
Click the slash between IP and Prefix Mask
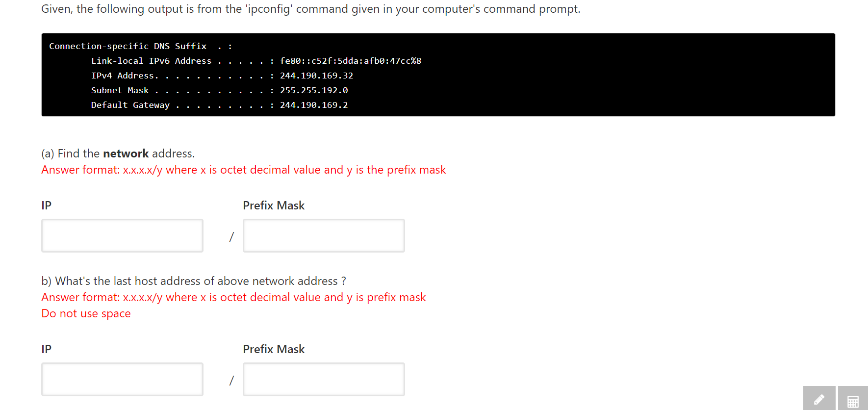(230, 236)
